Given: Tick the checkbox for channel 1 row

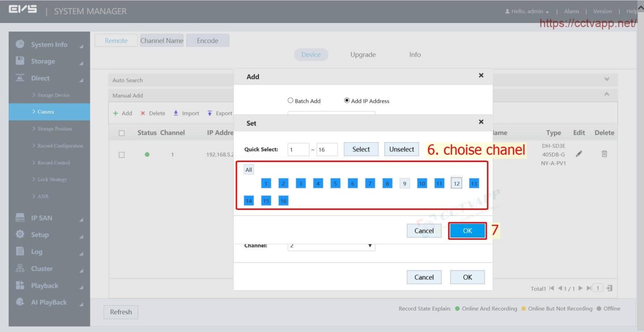Looking at the screenshot, I should point(122,154).
